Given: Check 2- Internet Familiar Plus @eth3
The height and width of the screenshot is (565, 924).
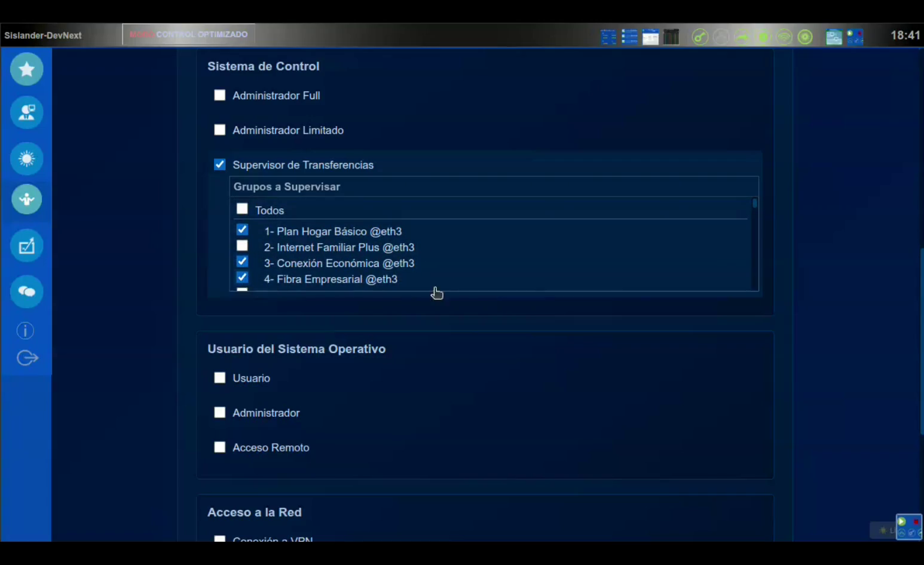Looking at the screenshot, I should click(x=242, y=246).
